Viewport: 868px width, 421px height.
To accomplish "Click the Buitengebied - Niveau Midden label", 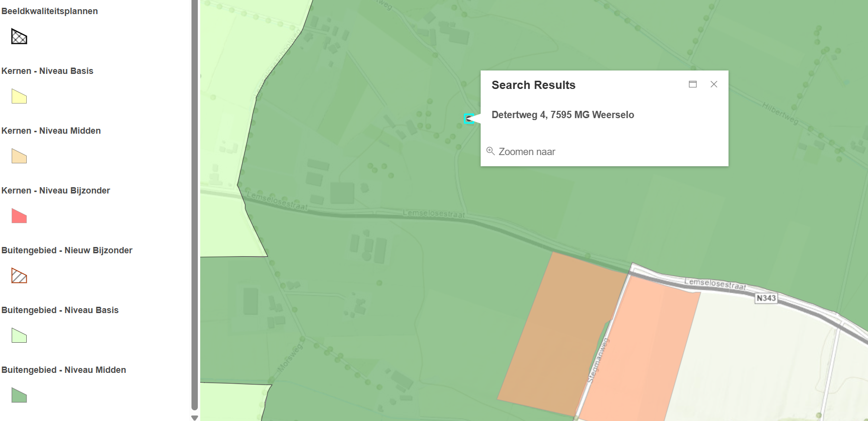I will click(64, 370).
